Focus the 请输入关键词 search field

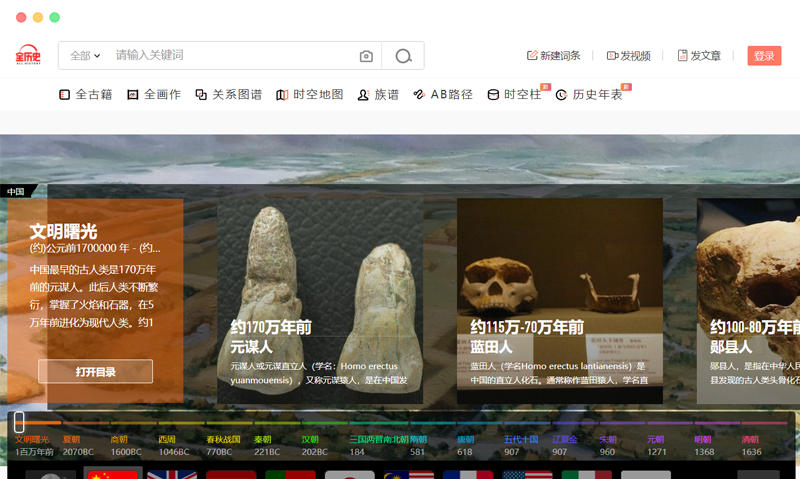click(232, 55)
